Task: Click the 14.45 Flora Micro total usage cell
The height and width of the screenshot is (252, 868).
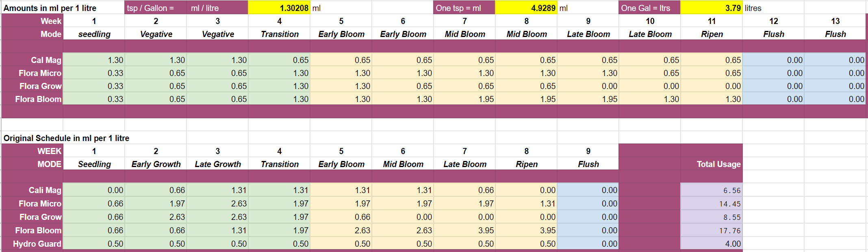Action: point(712,204)
